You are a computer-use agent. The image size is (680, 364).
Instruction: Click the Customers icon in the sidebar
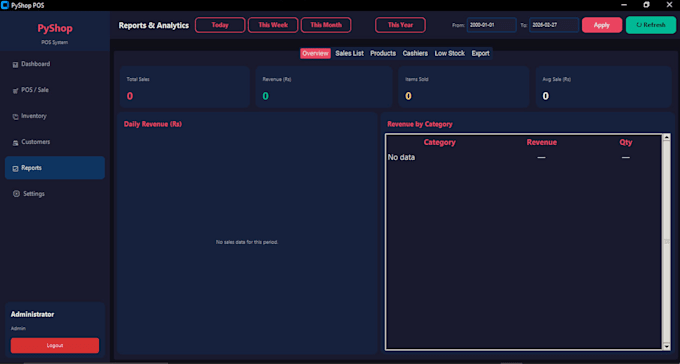15,143
